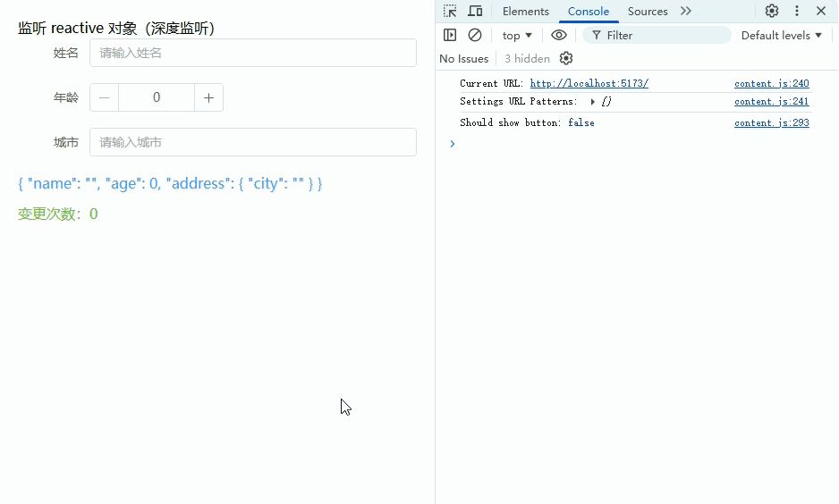839x504 pixels.
Task: Click the 姓名 name input field
Action: coord(253,53)
